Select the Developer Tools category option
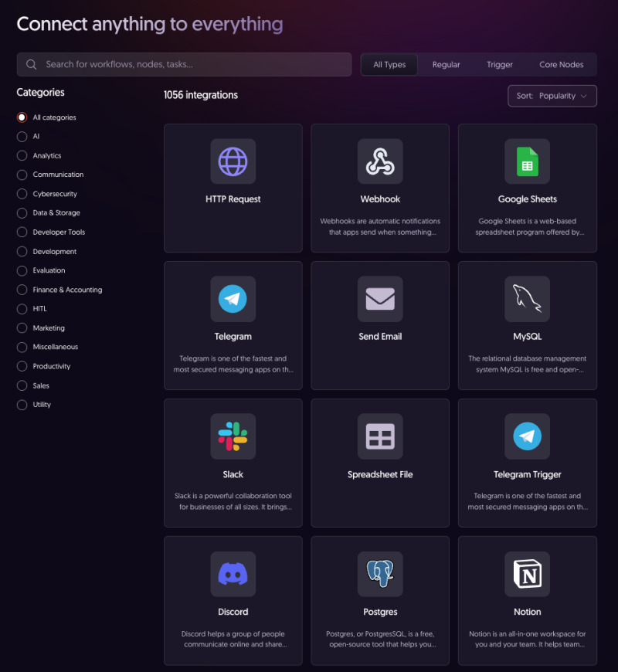This screenshot has width=618, height=672. pos(22,232)
